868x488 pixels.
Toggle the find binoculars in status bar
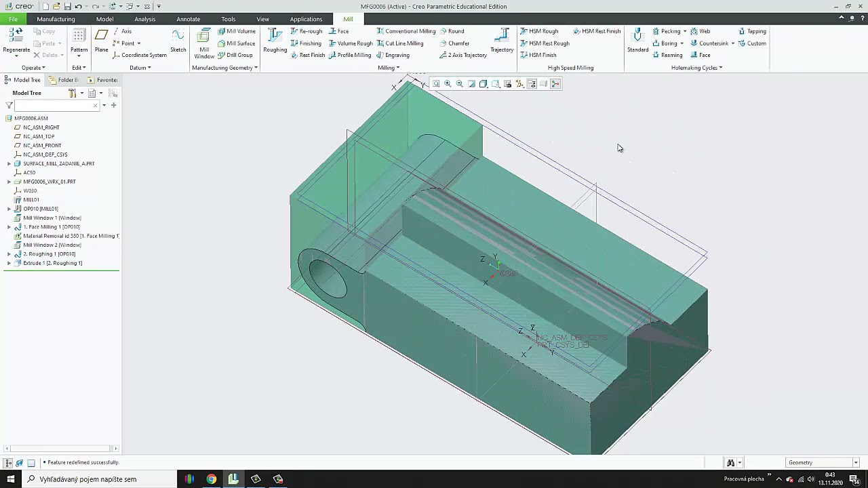tap(730, 463)
